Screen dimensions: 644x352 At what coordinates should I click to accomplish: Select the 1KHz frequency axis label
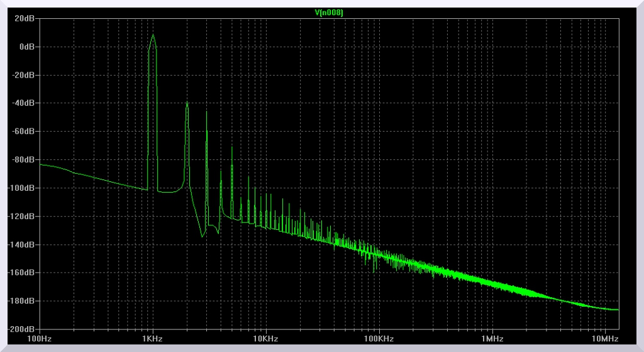coord(152,339)
